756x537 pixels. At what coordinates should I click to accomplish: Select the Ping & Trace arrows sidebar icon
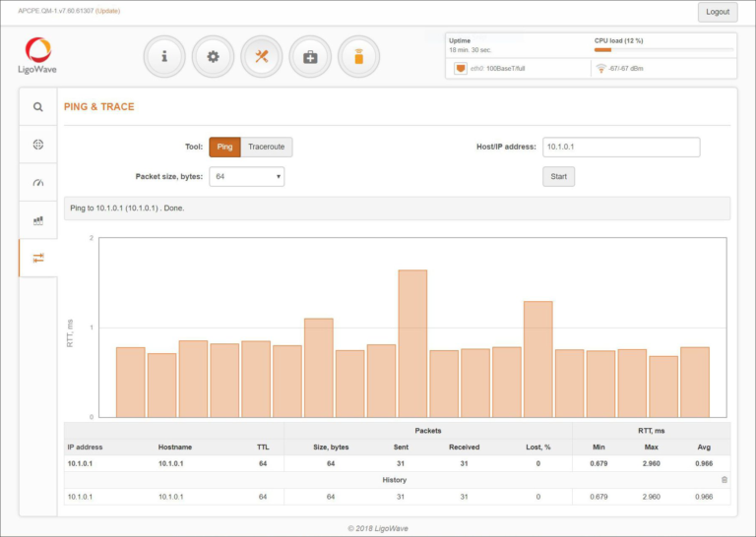[38, 258]
